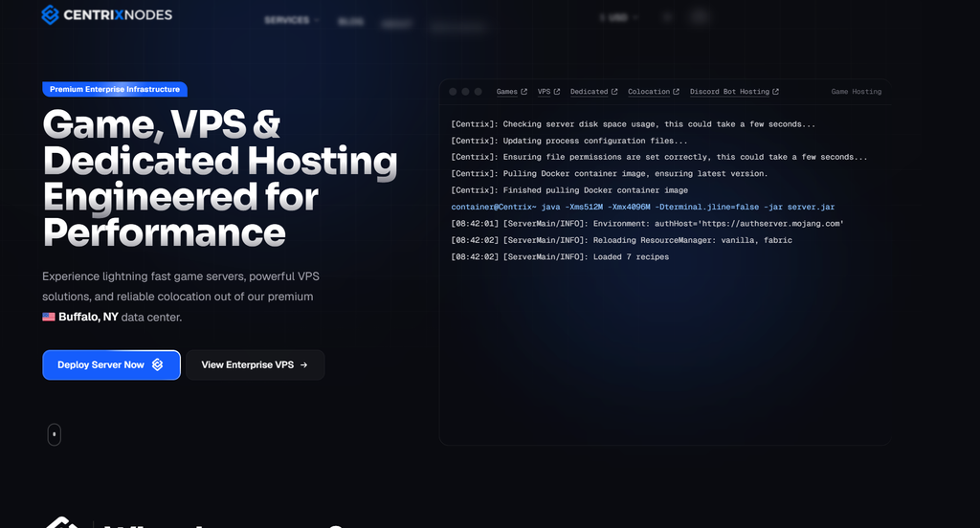Click the blue java -Xms512M command line

pyautogui.click(x=642, y=207)
